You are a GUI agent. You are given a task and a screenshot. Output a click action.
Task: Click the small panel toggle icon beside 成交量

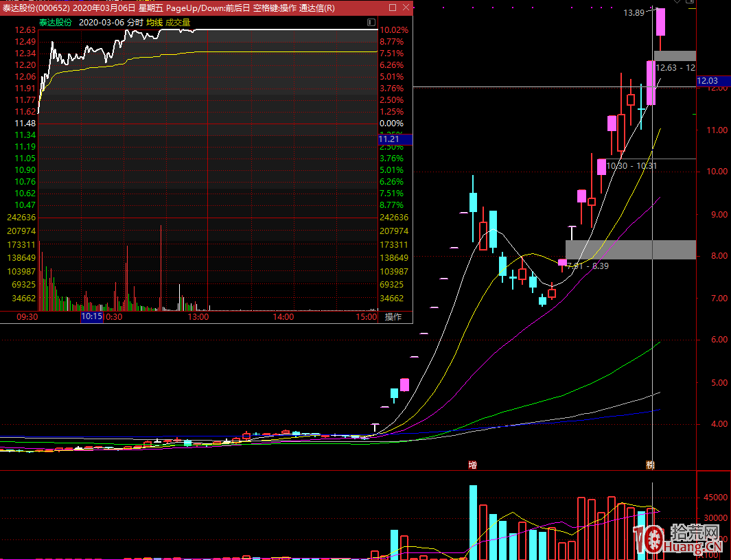tap(371, 23)
